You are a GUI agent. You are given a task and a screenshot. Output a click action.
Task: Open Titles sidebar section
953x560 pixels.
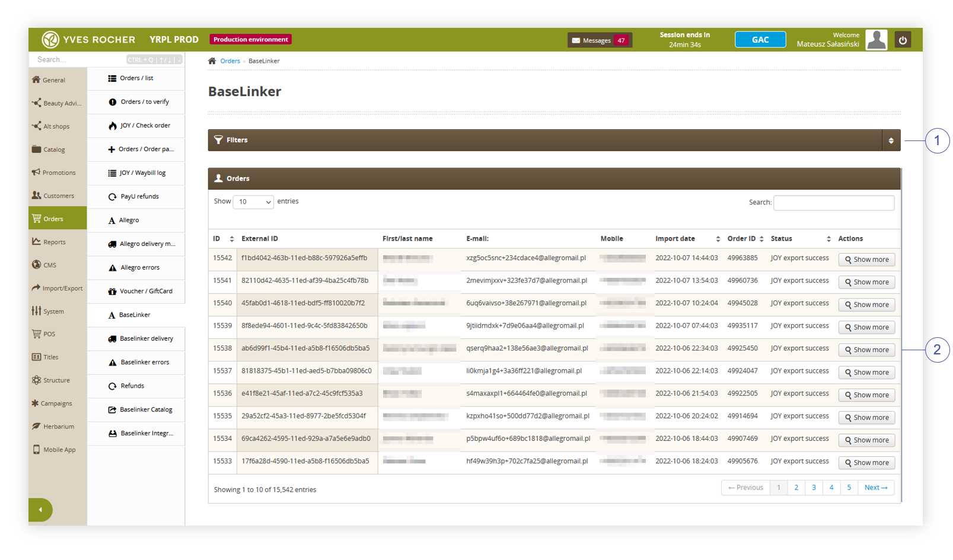pyautogui.click(x=58, y=357)
